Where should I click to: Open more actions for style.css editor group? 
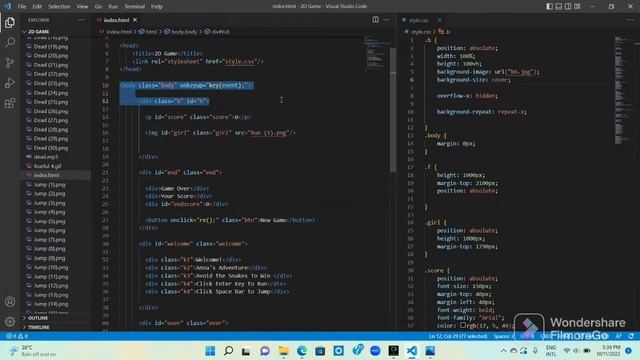click(x=631, y=20)
